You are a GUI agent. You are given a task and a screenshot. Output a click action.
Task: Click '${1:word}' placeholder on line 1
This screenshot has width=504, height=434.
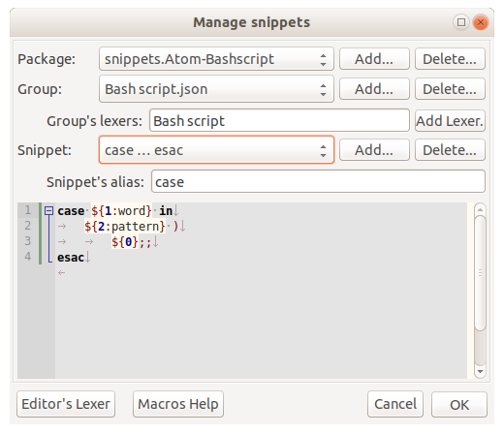pos(121,211)
